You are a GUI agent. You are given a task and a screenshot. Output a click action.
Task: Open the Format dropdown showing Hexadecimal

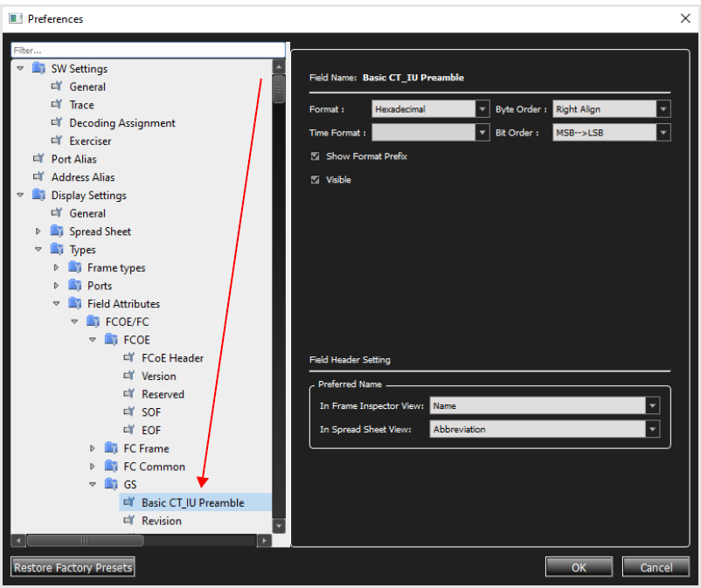click(x=431, y=109)
